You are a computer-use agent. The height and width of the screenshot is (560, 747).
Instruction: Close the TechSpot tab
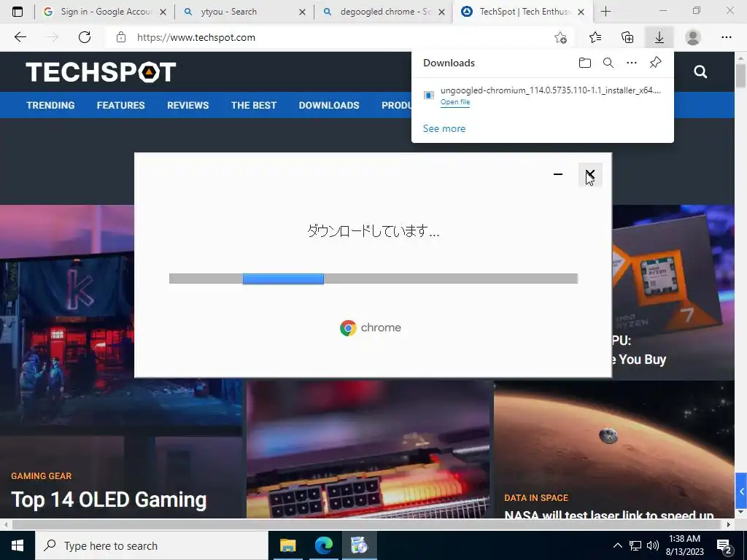(x=581, y=12)
